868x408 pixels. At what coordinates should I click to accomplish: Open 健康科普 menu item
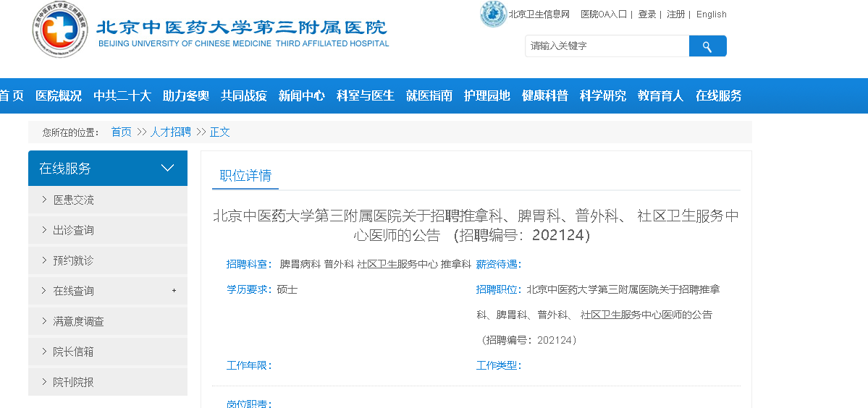[544, 95]
